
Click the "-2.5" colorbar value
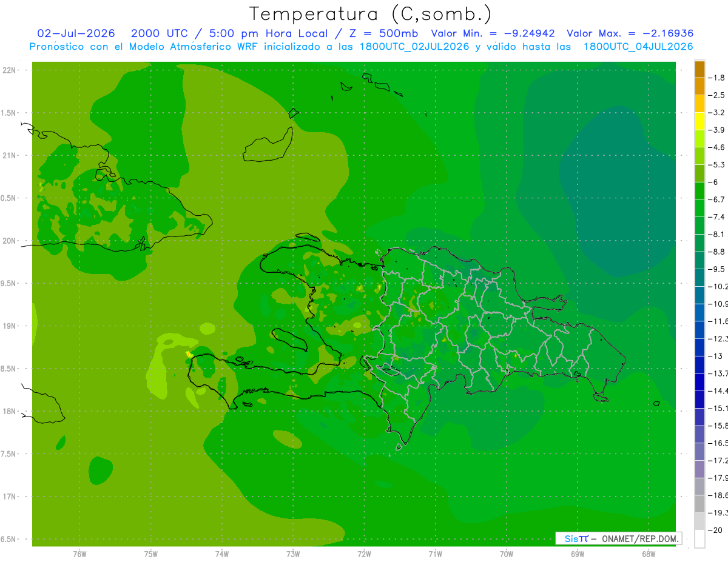tap(716, 95)
